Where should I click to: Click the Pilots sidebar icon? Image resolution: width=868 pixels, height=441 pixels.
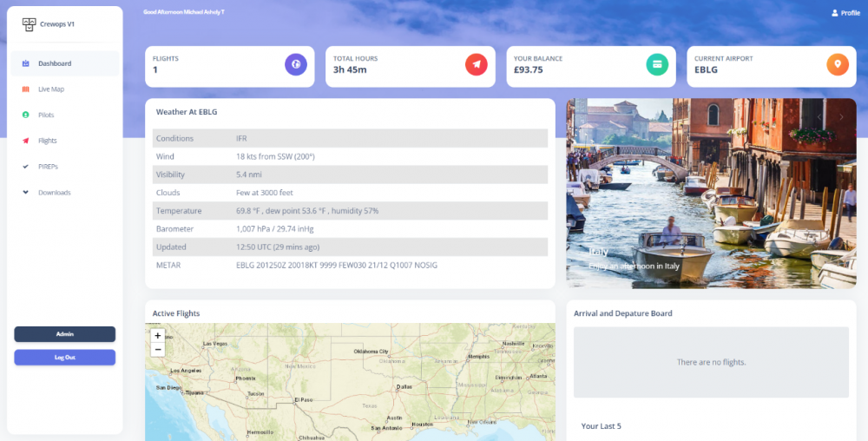coord(25,115)
